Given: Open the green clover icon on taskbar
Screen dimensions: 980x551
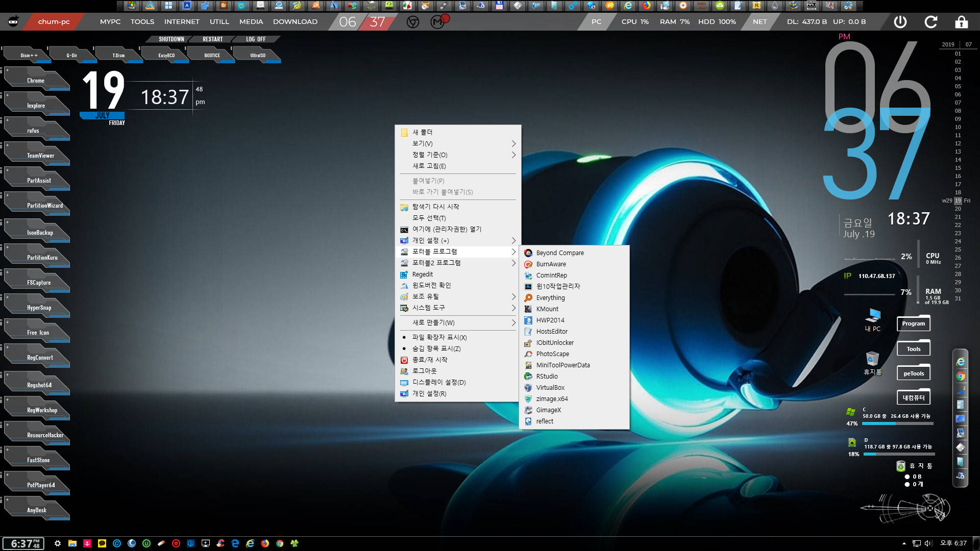Looking at the screenshot, I should 295,543.
